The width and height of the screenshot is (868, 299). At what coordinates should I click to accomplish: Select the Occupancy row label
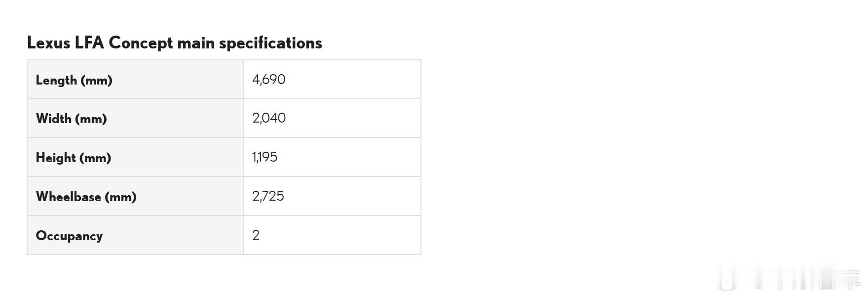(x=69, y=236)
